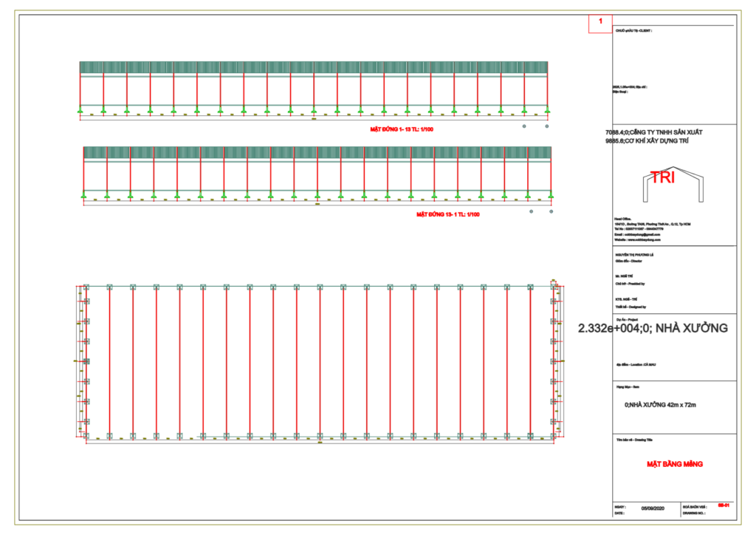Click the elevation title "MẶT ĐỨNG 1- 13 TL: 1/100"
The height and width of the screenshot is (535, 756).
pyautogui.click(x=402, y=129)
